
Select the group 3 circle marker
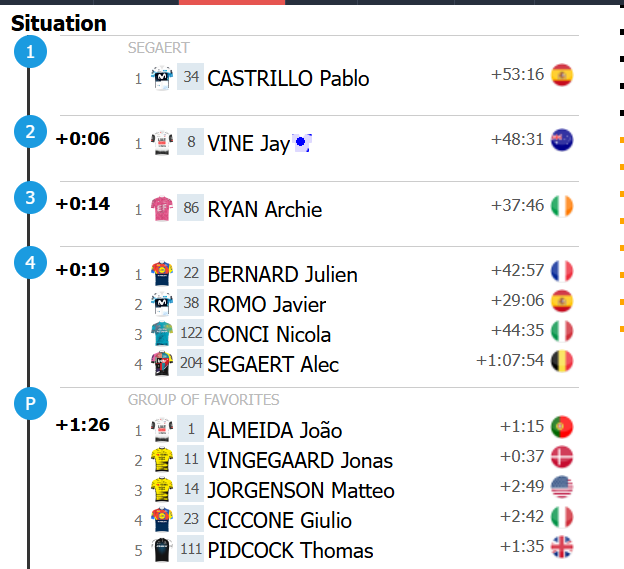coord(31,198)
